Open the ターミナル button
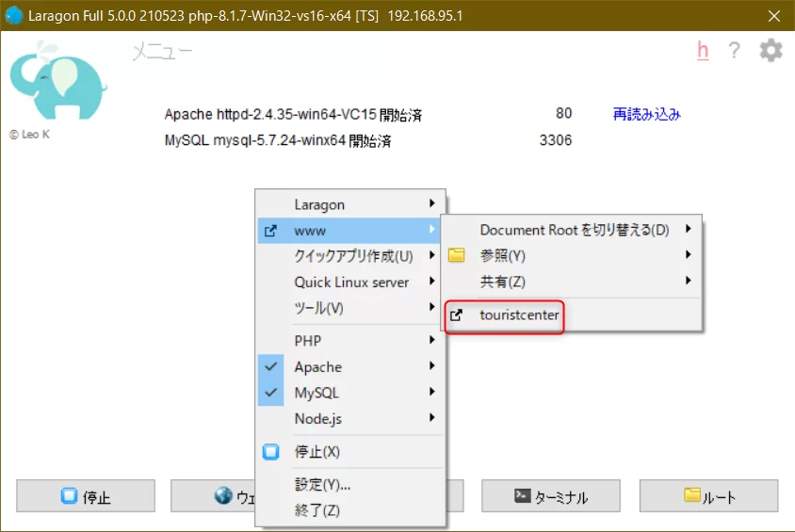The height and width of the screenshot is (532, 795). [x=551, y=496]
